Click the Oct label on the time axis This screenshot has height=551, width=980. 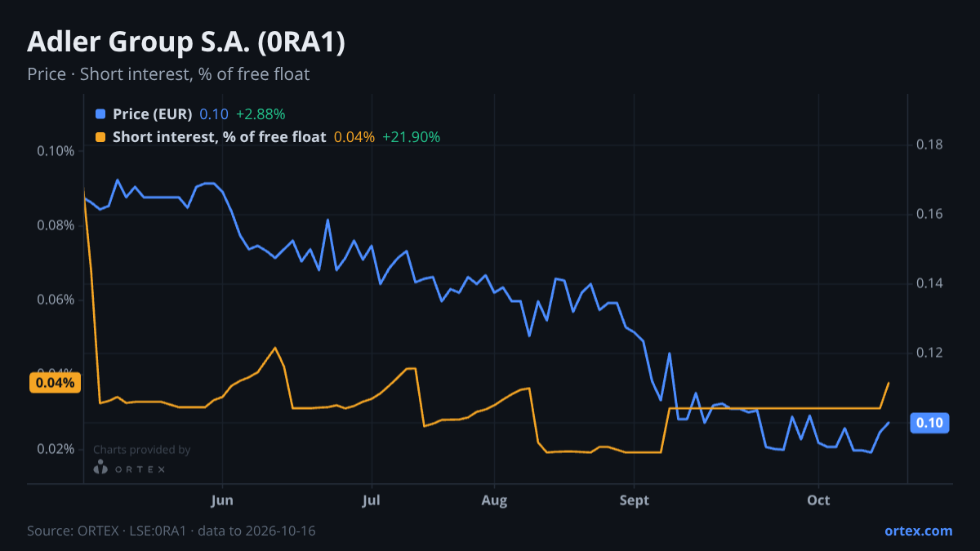click(x=818, y=500)
